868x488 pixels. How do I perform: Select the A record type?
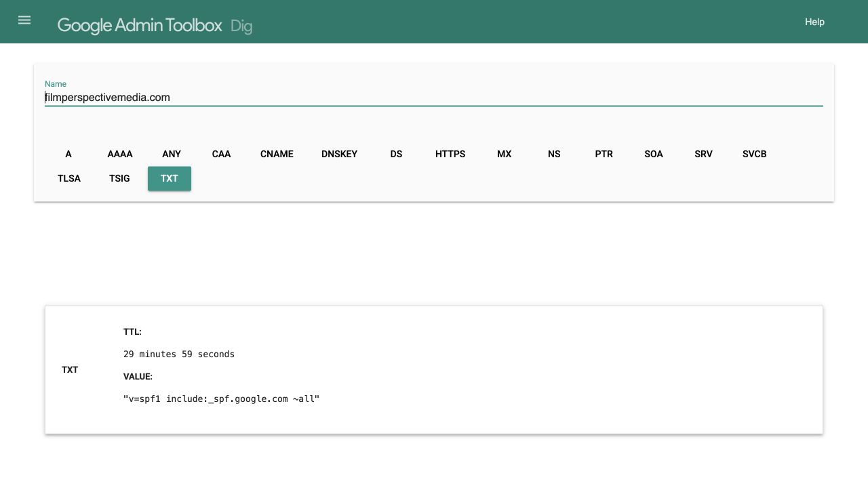pos(68,154)
